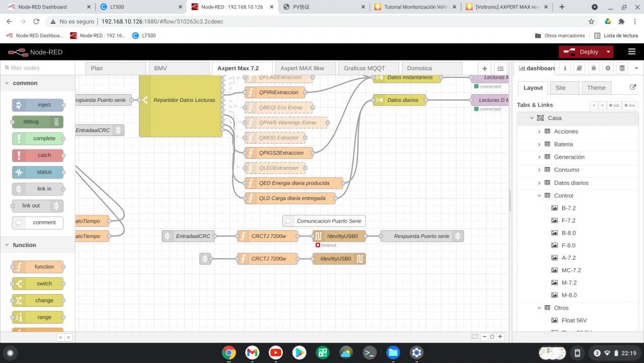Select the status palette node

point(38,172)
